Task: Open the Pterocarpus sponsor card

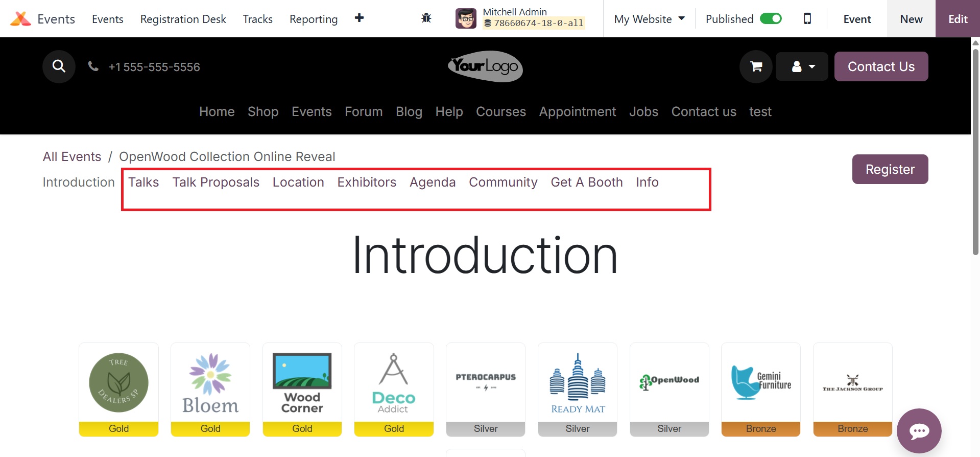Action: pyautogui.click(x=486, y=390)
